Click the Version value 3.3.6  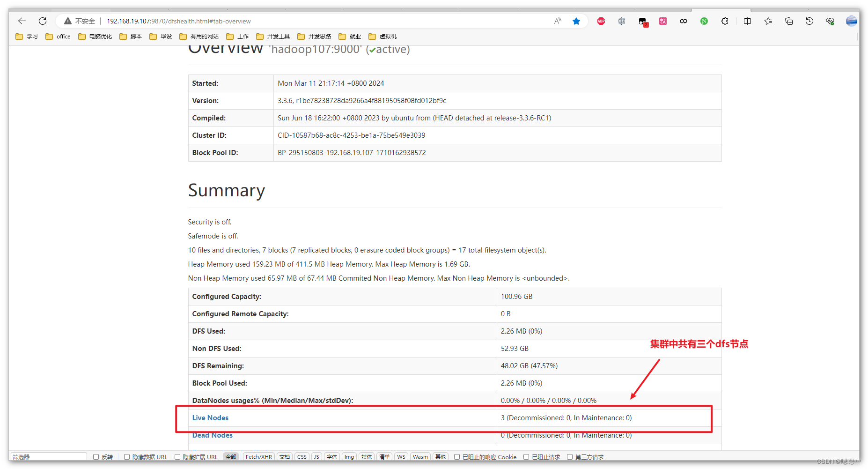pos(361,101)
